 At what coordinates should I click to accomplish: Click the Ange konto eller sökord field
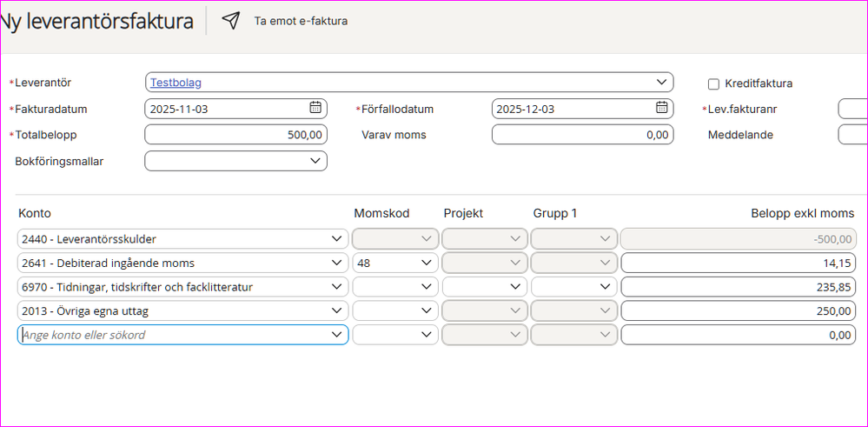[x=182, y=335]
